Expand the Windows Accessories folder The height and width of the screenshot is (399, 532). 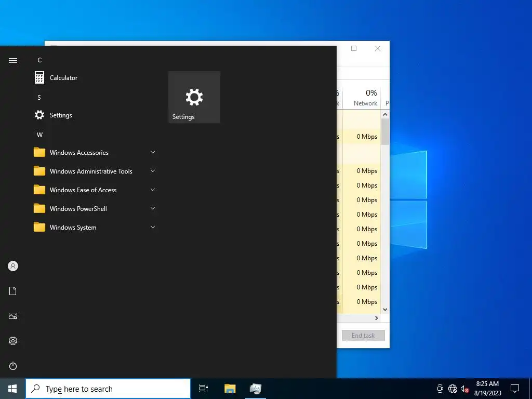pos(95,153)
